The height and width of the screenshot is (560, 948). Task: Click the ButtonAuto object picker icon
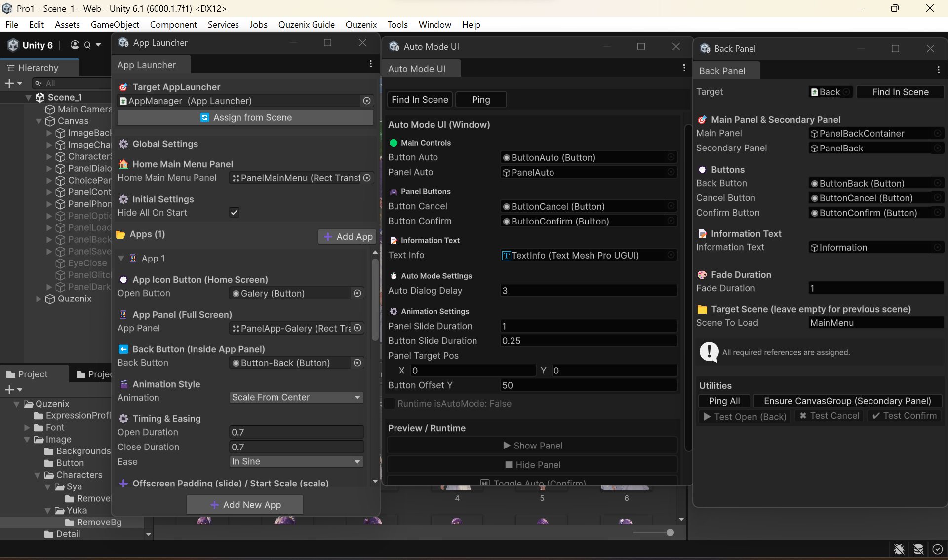(x=671, y=157)
